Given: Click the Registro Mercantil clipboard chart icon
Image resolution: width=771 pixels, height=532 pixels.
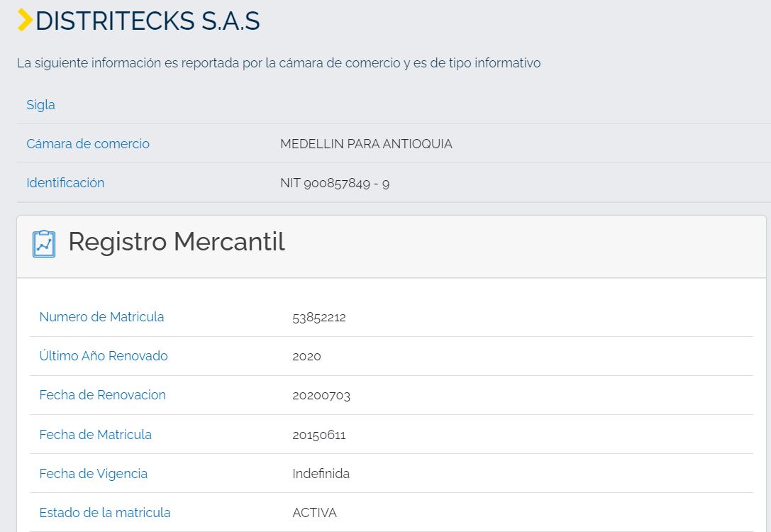Looking at the screenshot, I should click(44, 243).
